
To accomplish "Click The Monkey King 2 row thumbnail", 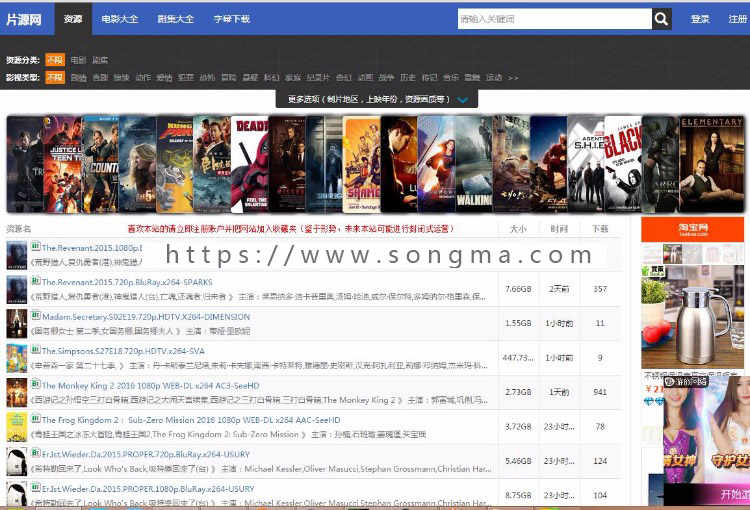I will [17, 392].
